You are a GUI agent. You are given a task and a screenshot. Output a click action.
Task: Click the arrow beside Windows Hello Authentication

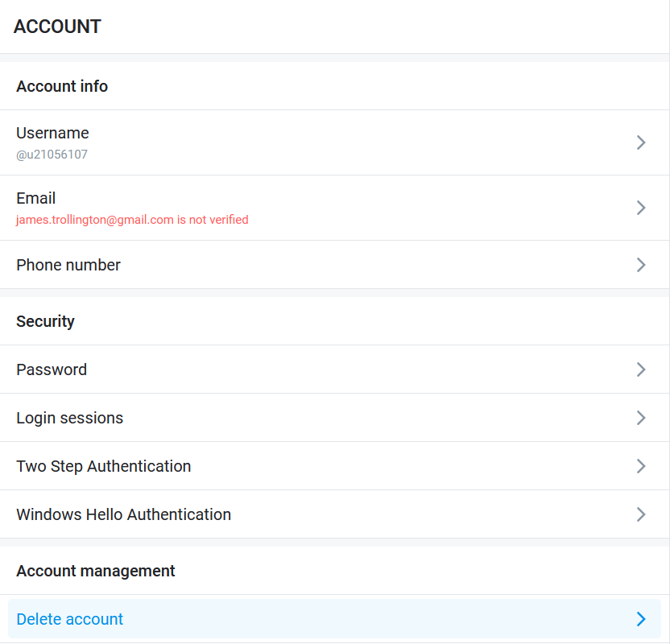[x=641, y=514]
